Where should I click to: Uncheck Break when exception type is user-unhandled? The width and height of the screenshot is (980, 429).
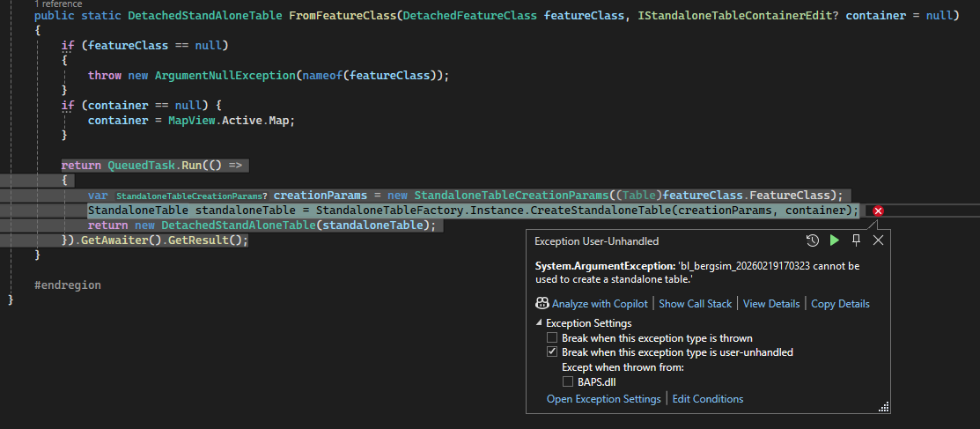[x=552, y=352]
